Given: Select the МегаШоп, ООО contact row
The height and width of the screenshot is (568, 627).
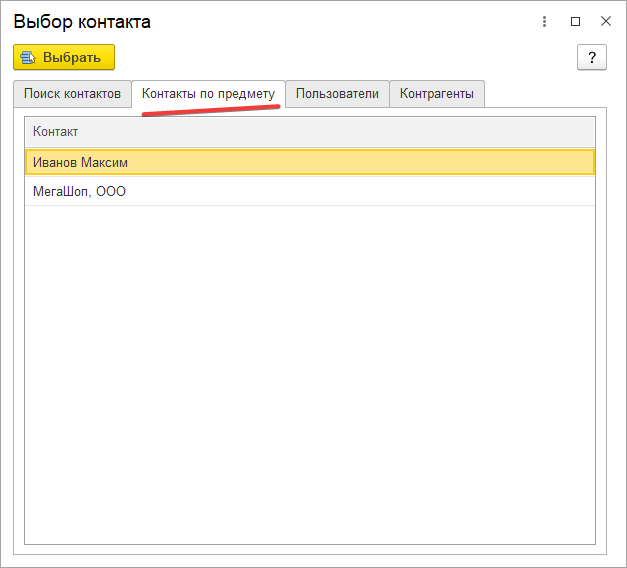Looking at the screenshot, I should point(79,191).
